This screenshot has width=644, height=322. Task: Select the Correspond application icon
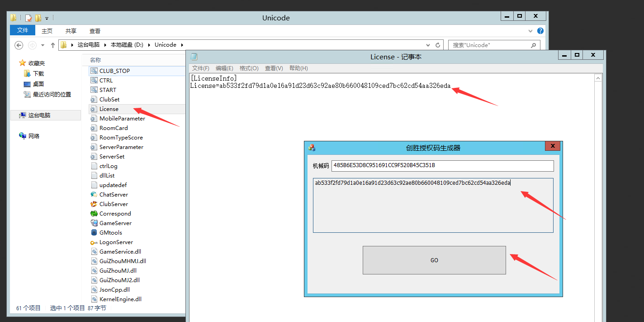[x=94, y=213]
